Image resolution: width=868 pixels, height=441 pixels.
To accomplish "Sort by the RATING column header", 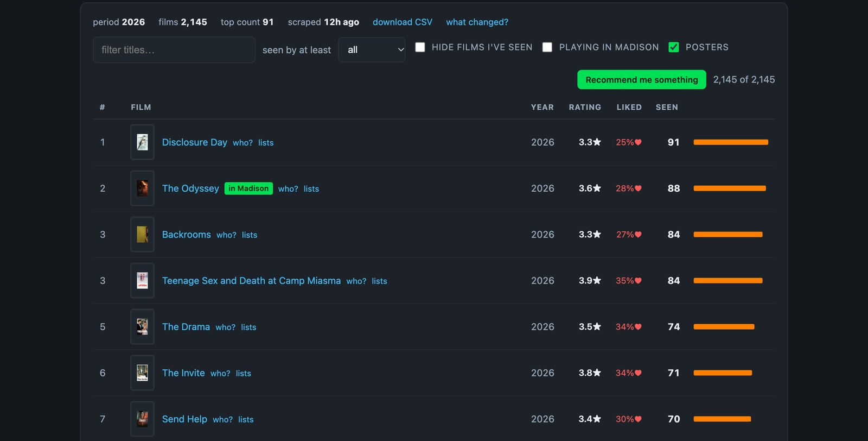I will pyautogui.click(x=585, y=108).
